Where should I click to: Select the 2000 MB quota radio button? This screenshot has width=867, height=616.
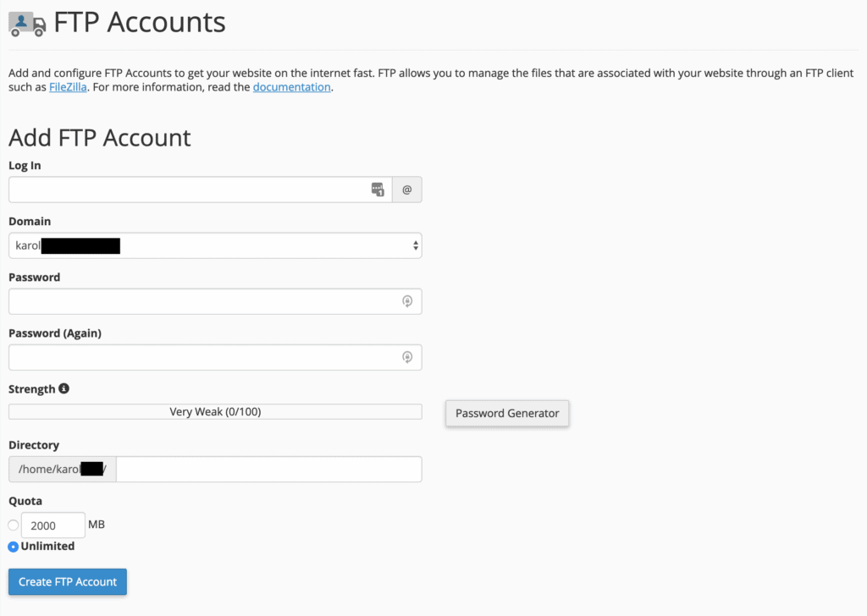point(14,525)
